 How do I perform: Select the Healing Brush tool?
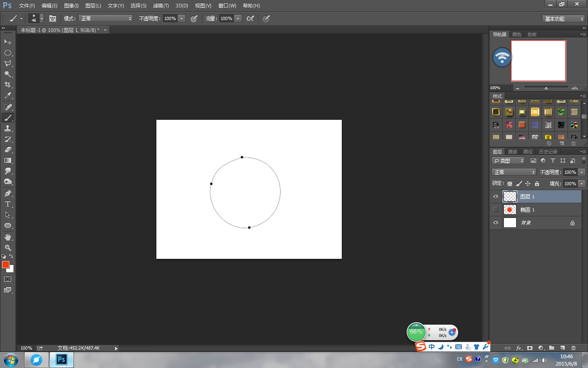[8, 107]
